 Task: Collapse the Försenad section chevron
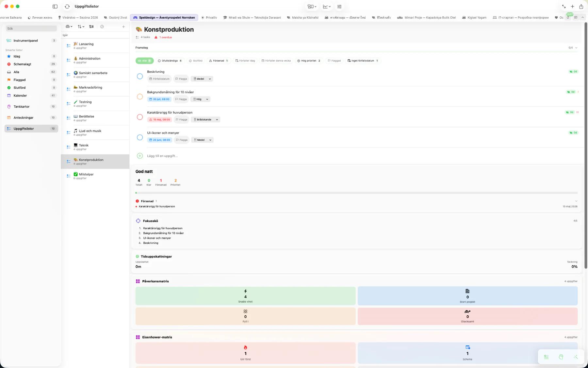point(576,201)
